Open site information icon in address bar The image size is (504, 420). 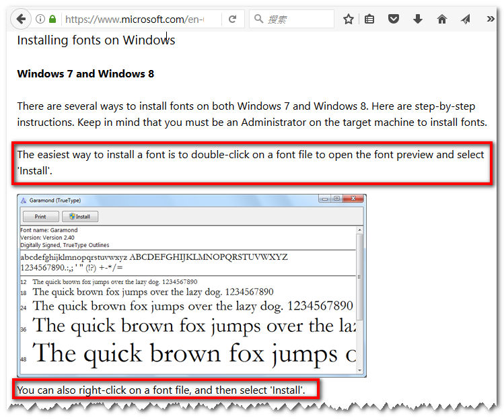point(40,19)
